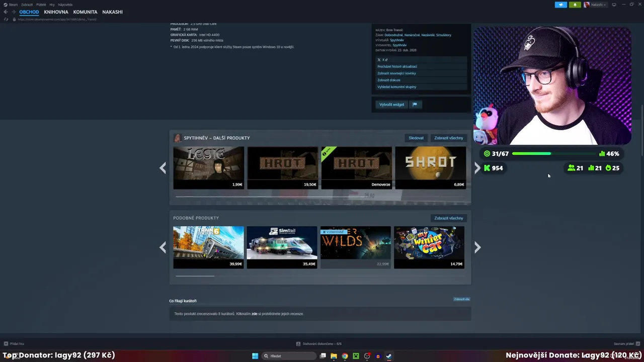
Task: Show next Spytihněv products with right arrow
Action: 477,168
